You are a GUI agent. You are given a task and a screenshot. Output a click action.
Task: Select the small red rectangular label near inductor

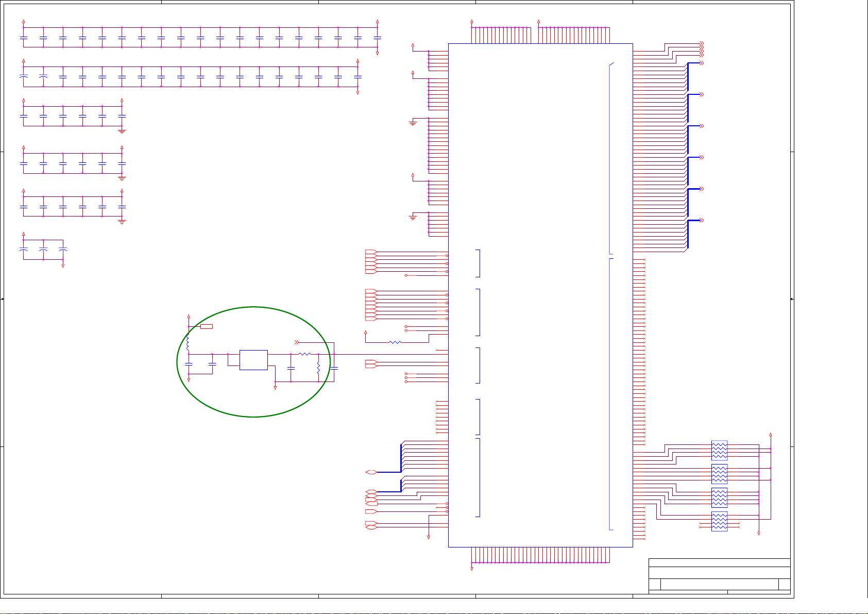(207, 326)
